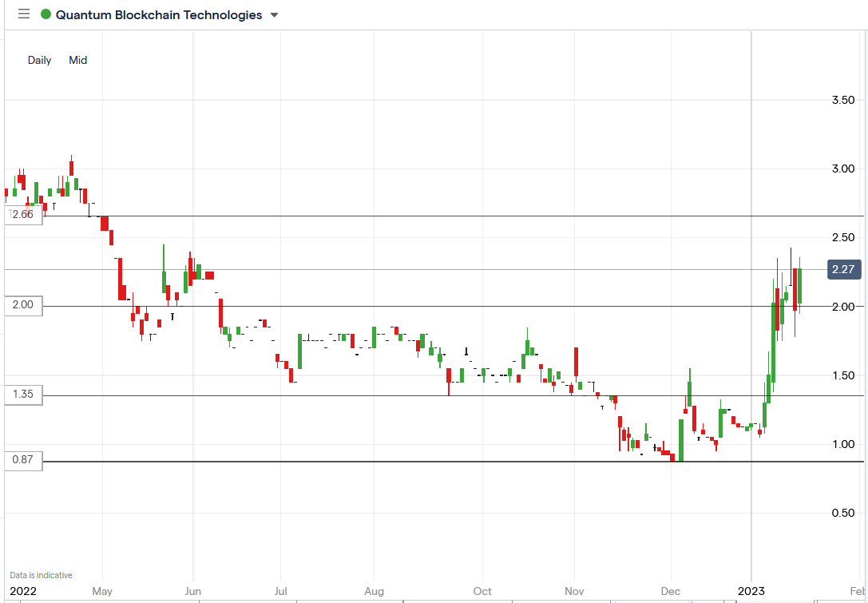Click the 2.27 current price tag
Screen dimensions: 868x603
coord(844,270)
